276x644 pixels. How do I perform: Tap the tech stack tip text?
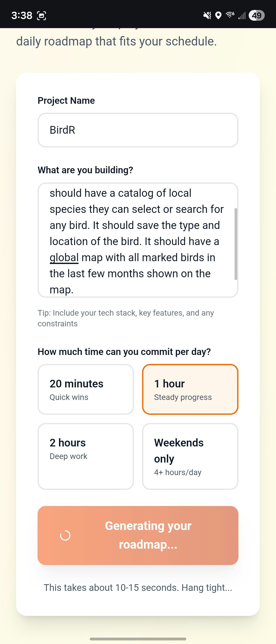(x=126, y=318)
